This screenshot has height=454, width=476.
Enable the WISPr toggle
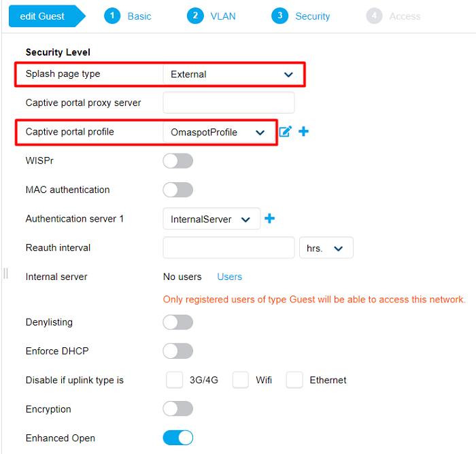[x=177, y=161]
